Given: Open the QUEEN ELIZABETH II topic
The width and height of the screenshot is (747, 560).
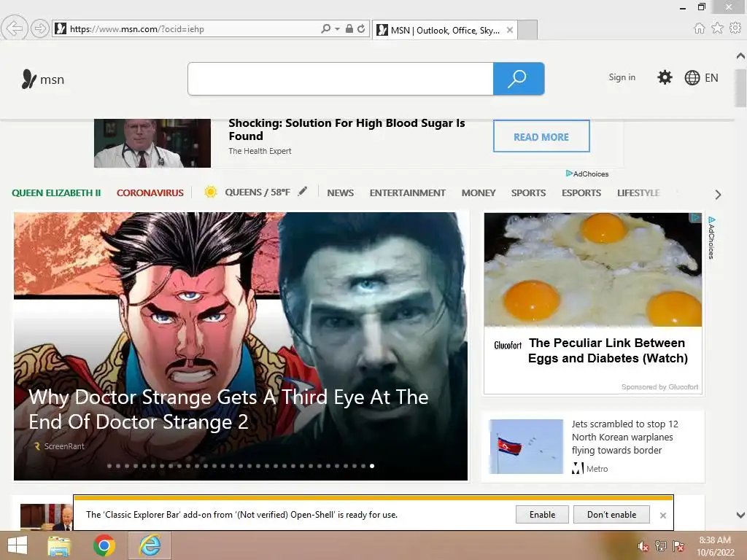Looking at the screenshot, I should tap(56, 192).
